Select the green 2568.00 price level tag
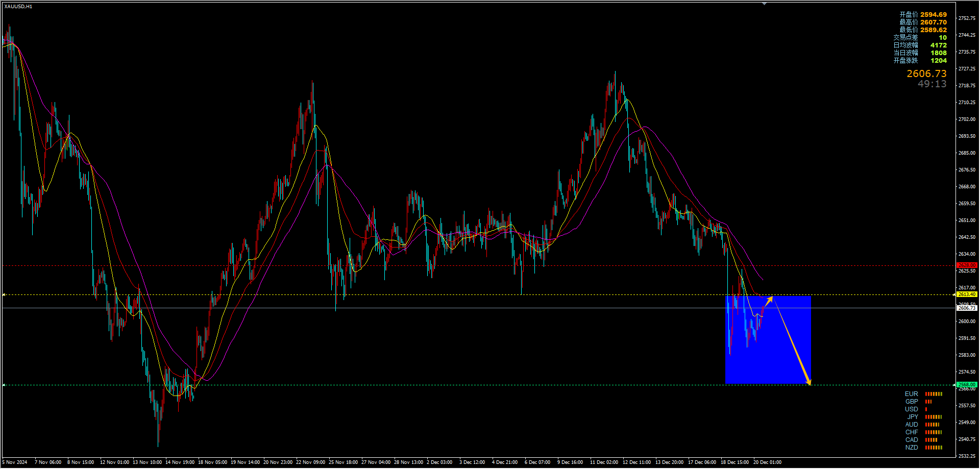Viewport: 980px width, 469px height. pos(967,385)
